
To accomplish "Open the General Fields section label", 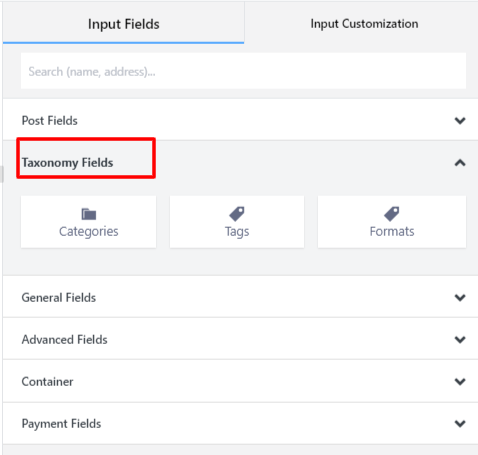I will (59, 297).
